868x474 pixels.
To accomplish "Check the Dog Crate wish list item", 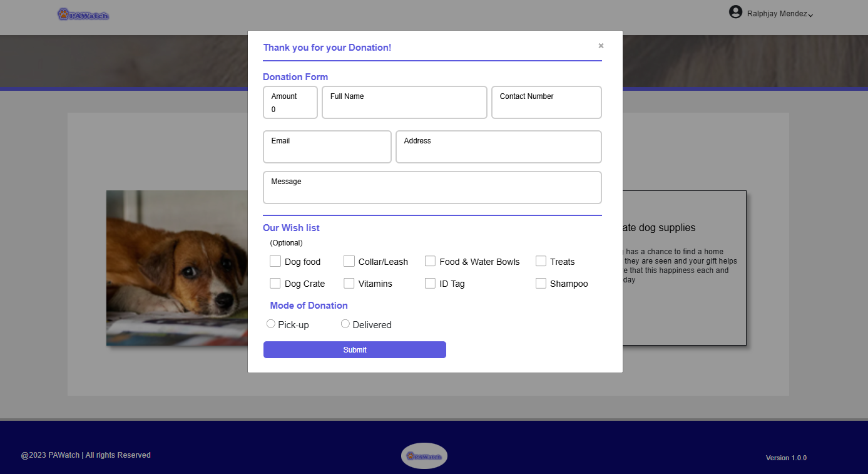I will coord(275,283).
